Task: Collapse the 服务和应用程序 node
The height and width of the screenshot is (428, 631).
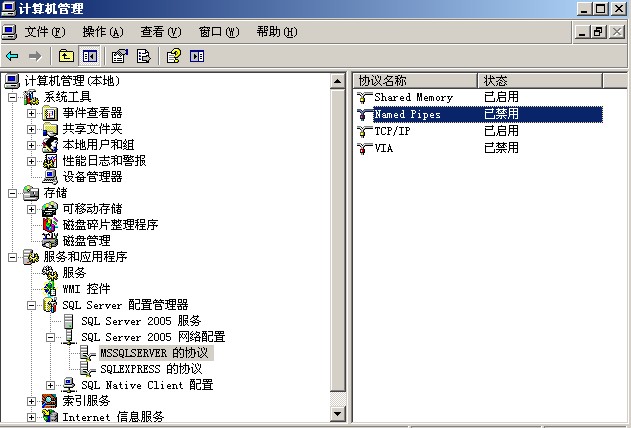Action: tap(12, 257)
